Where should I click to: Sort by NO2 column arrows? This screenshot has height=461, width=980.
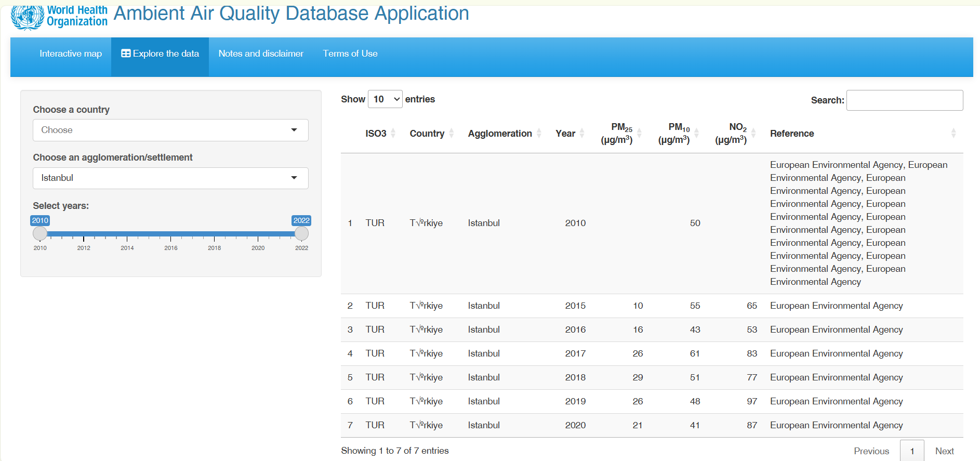click(x=753, y=134)
